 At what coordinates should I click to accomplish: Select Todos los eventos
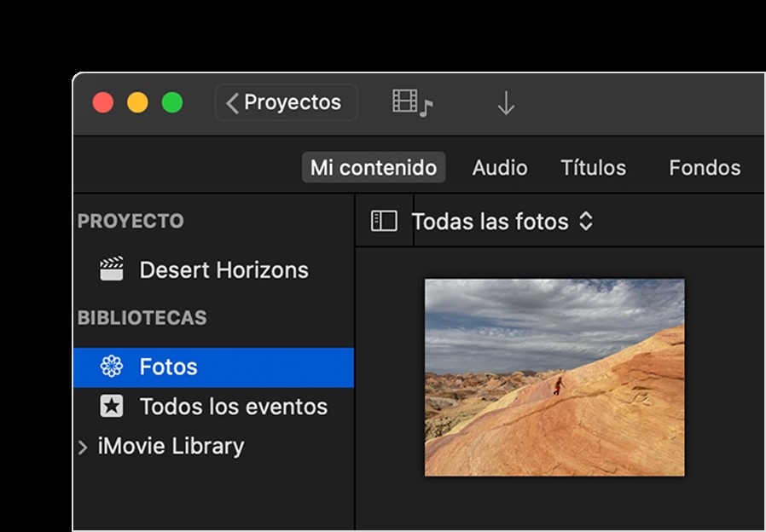(213, 406)
